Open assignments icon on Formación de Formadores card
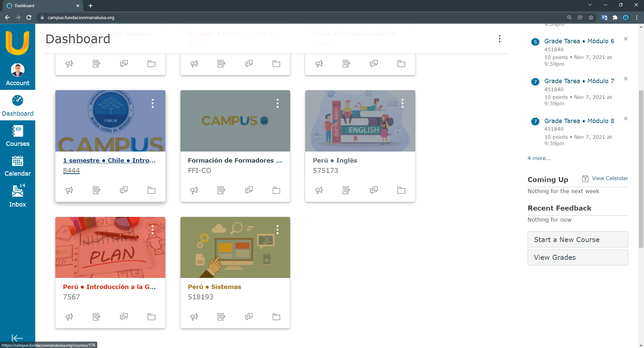 [x=221, y=190]
